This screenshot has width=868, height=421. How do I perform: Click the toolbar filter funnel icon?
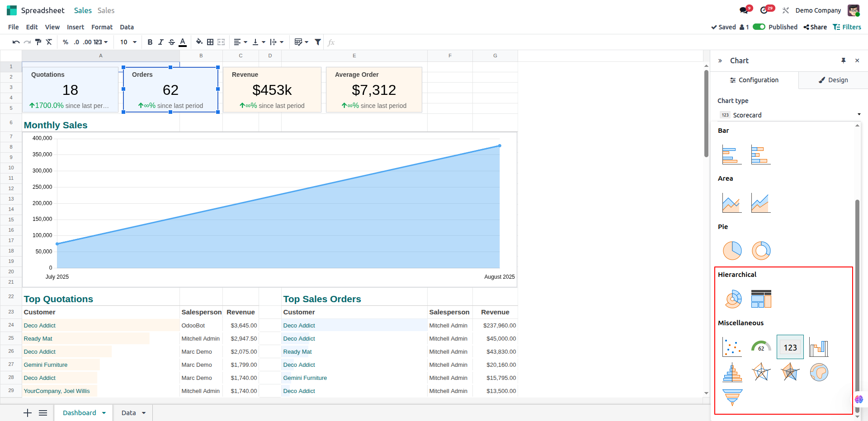(x=318, y=42)
